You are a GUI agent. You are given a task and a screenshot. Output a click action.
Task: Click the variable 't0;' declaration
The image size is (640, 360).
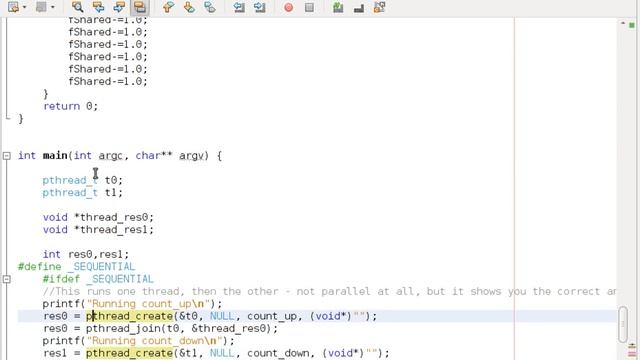tap(113, 180)
